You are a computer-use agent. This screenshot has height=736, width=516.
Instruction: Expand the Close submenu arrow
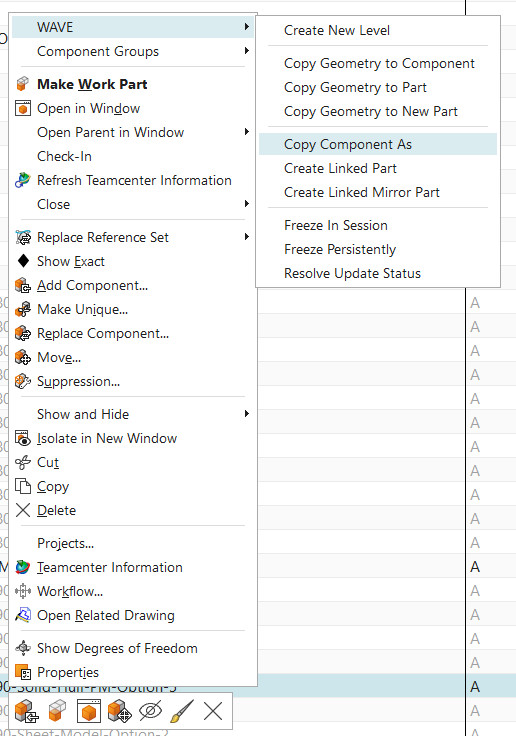[246, 204]
